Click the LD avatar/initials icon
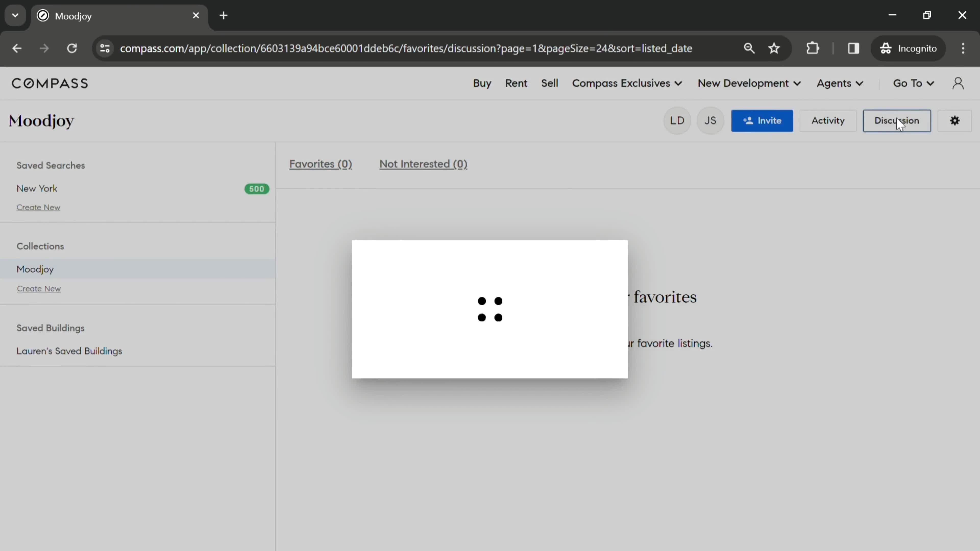Viewport: 980px width, 551px height. [677, 120]
